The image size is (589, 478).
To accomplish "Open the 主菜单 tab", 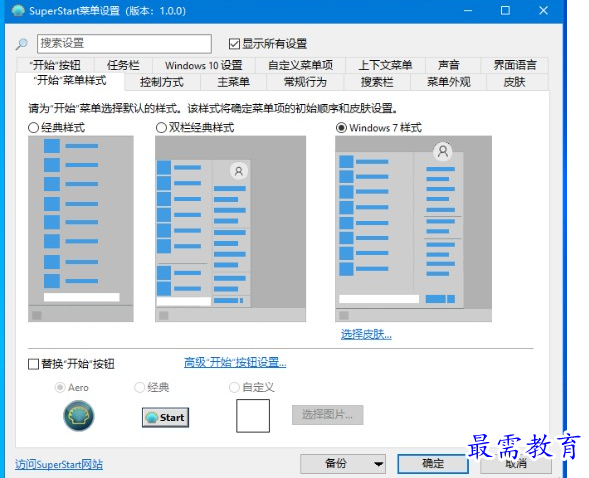I will pos(233,82).
